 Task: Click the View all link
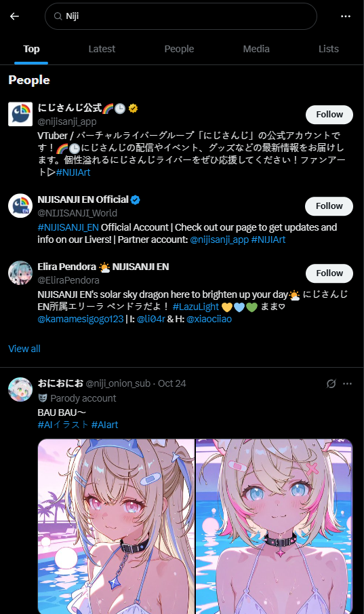(x=24, y=349)
